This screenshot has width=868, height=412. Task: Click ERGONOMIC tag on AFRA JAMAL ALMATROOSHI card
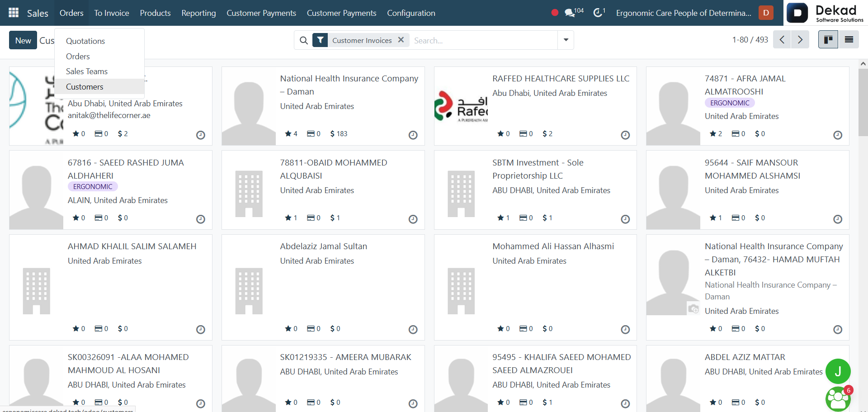coord(730,103)
